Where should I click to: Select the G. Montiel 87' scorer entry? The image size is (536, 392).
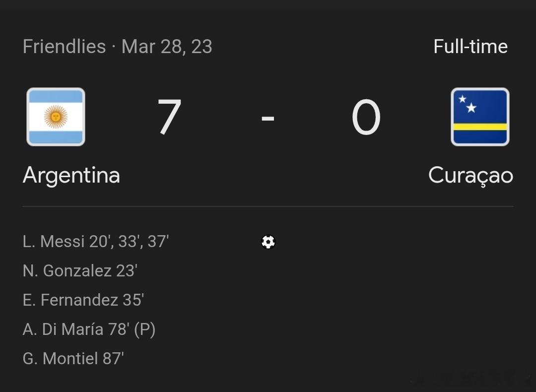click(73, 359)
